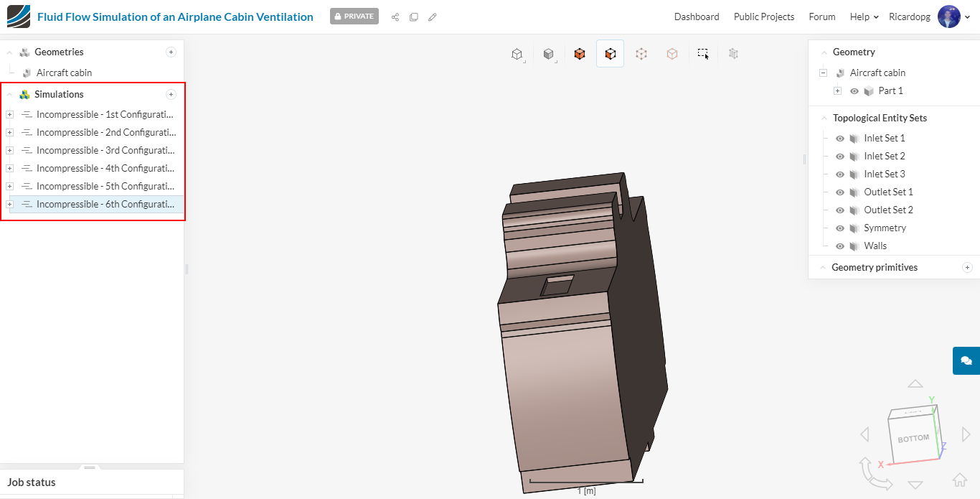
Task: Toggle visibility of the Walls set
Action: (x=840, y=246)
